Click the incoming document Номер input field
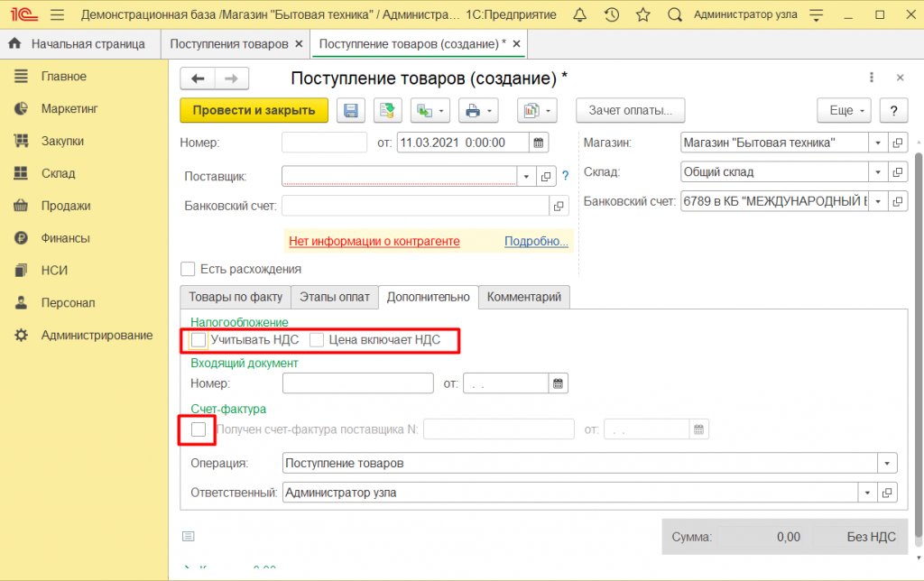Screen dimensions: 924x581 pos(357,383)
